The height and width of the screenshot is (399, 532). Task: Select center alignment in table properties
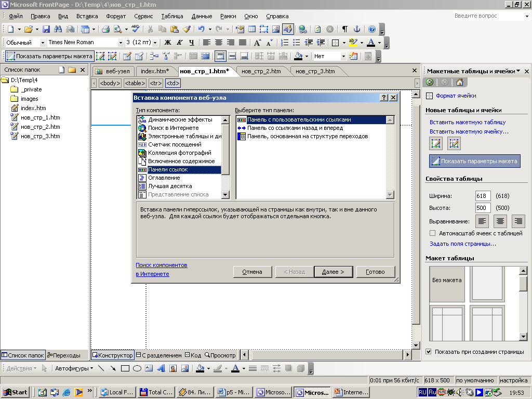(500, 221)
